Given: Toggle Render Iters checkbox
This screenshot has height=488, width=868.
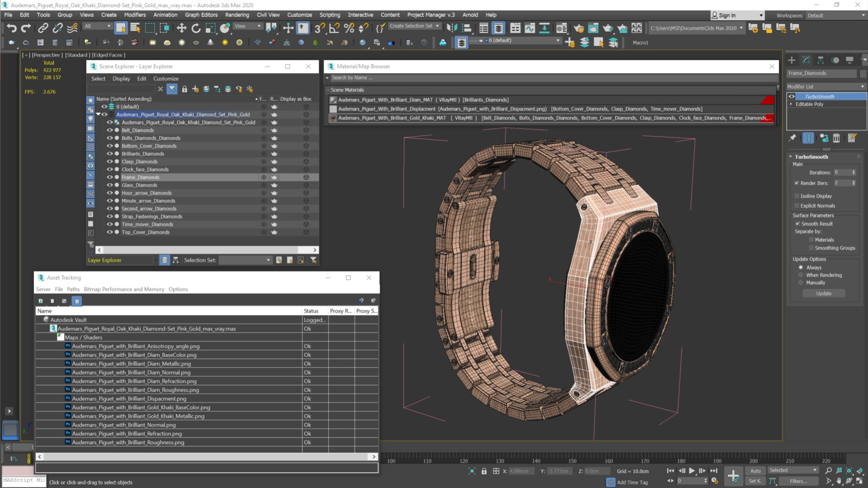Looking at the screenshot, I should (797, 183).
